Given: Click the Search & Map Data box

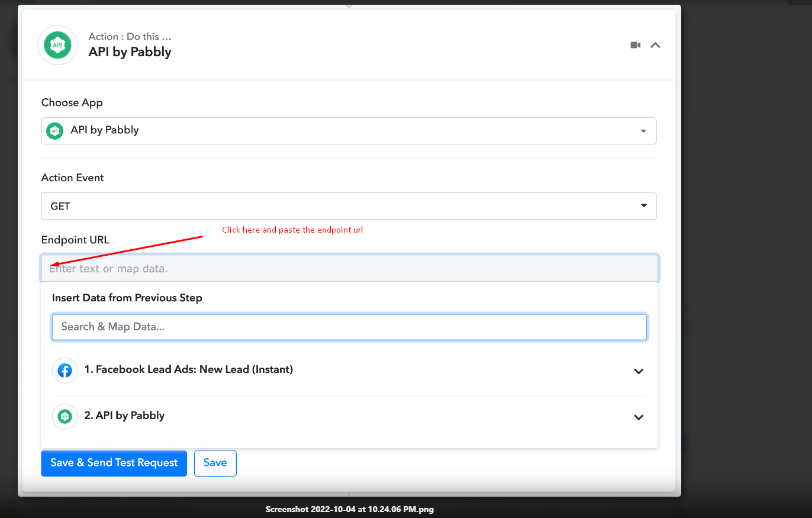Looking at the screenshot, I should [349, 327].
